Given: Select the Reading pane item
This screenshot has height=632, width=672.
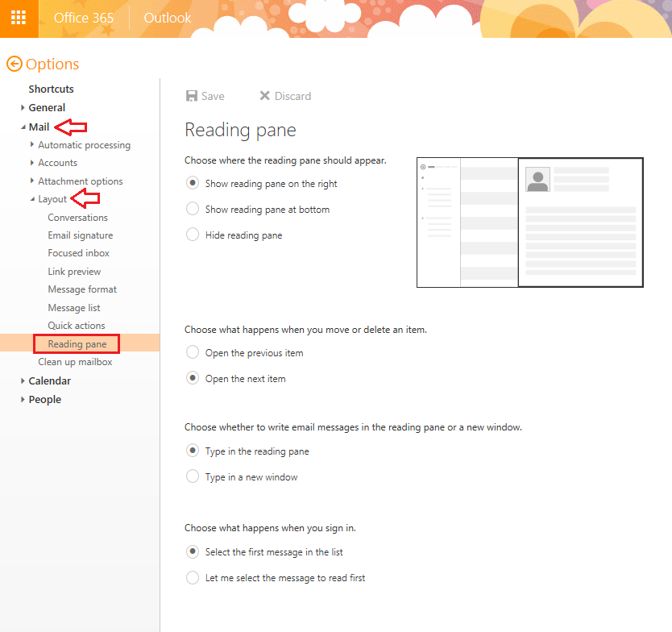Looking at the screenshot, I should 77,344.
